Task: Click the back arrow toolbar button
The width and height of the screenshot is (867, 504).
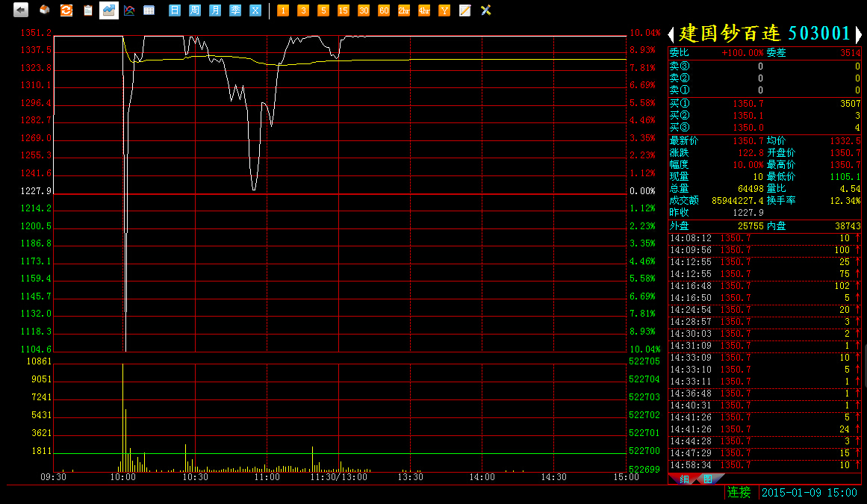Action: [x=20, y=10]
